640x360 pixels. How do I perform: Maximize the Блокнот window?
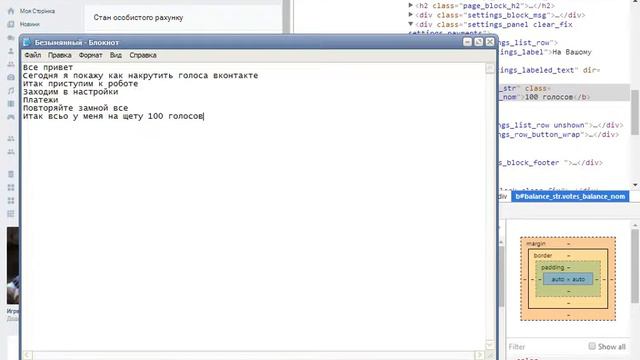coord(478,42)
